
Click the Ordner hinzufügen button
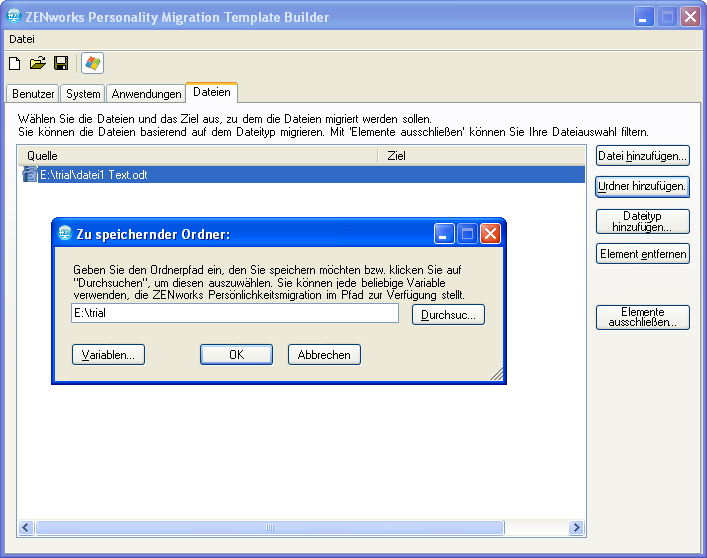pos(643,186)
